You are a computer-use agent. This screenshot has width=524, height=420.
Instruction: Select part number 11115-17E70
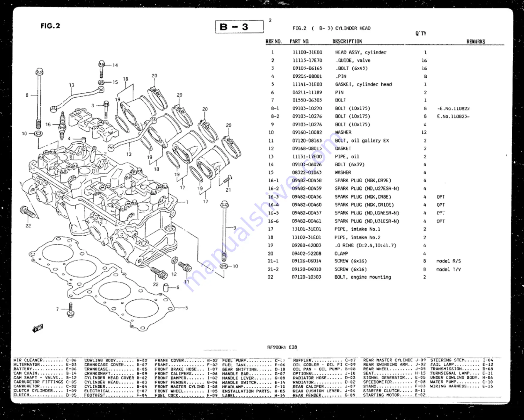307,60
